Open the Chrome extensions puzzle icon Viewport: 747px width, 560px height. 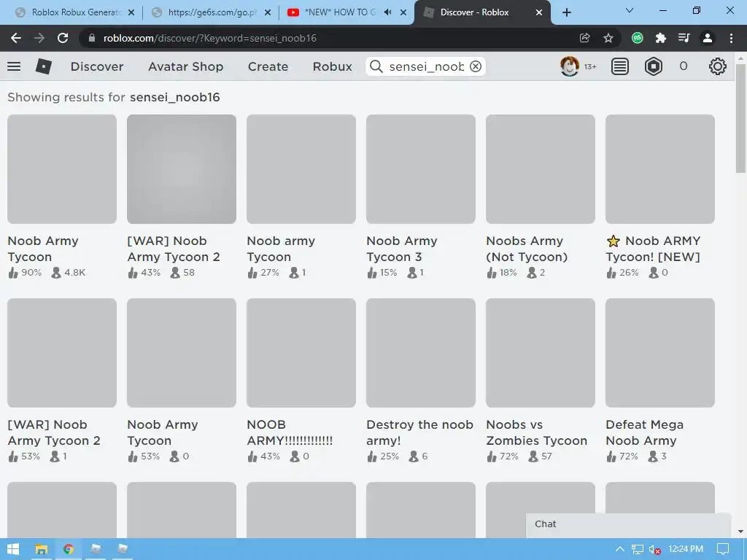tap(661, 38)
